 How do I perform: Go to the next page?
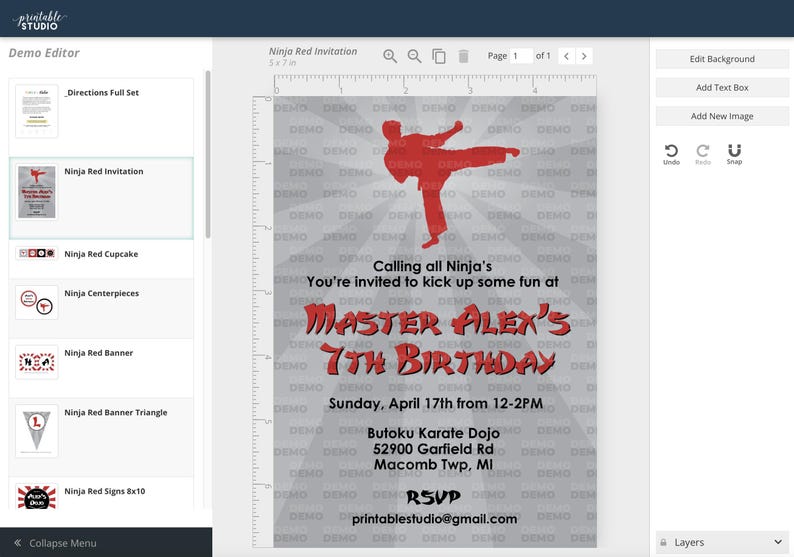[x=584, y=56]
